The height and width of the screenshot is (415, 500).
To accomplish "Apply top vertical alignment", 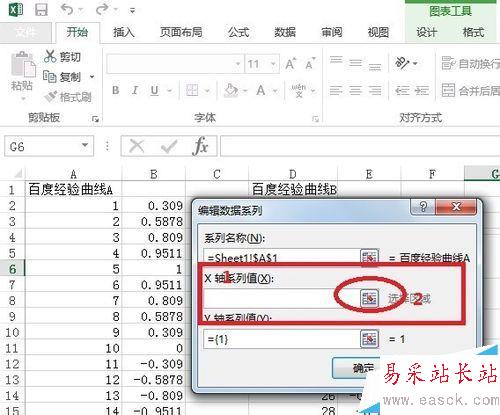I will point(336,60).
